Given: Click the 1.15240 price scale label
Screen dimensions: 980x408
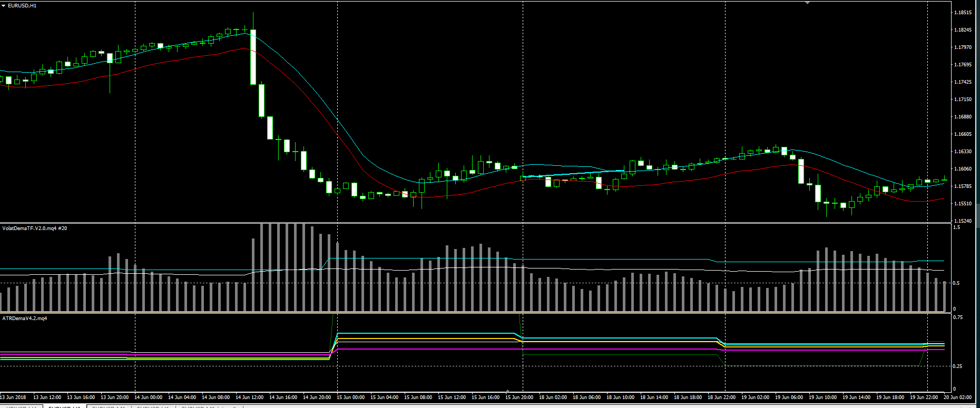Looking at the screenshot, I should [x=963, y=221].
